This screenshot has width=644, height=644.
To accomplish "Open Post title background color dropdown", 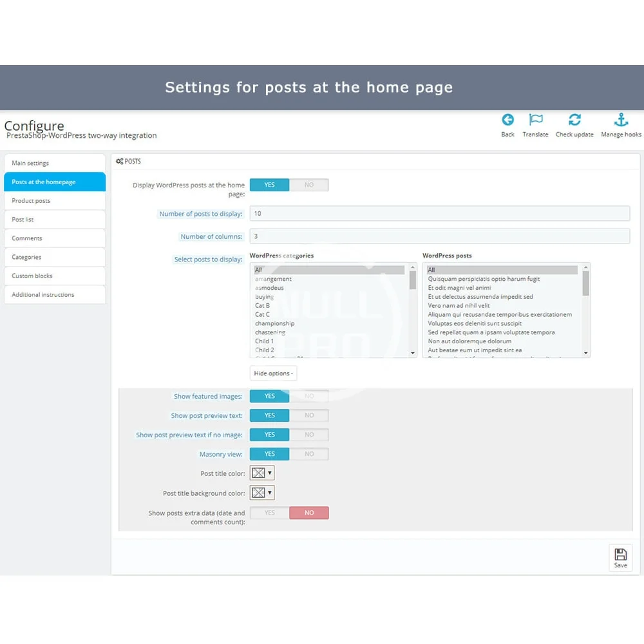I will (262, 493).
